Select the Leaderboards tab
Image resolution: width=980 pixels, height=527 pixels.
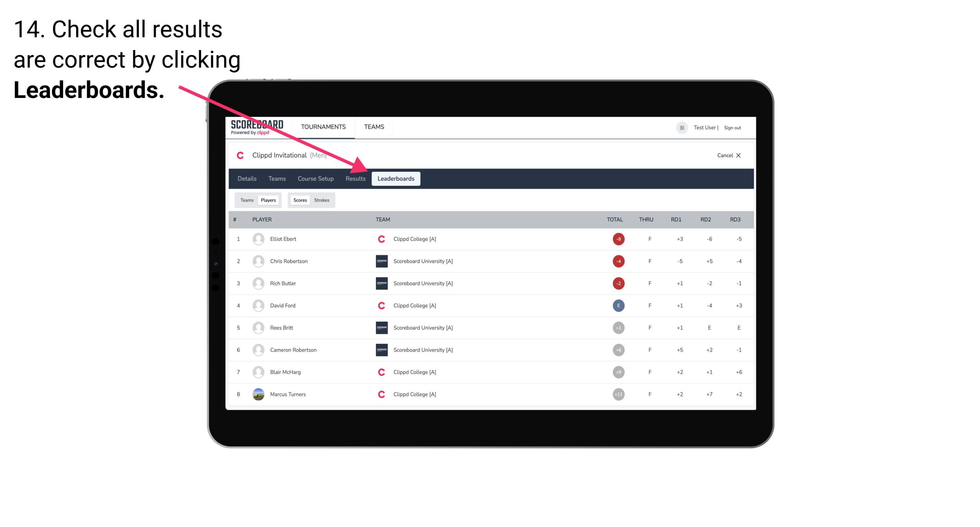point(397,178)
